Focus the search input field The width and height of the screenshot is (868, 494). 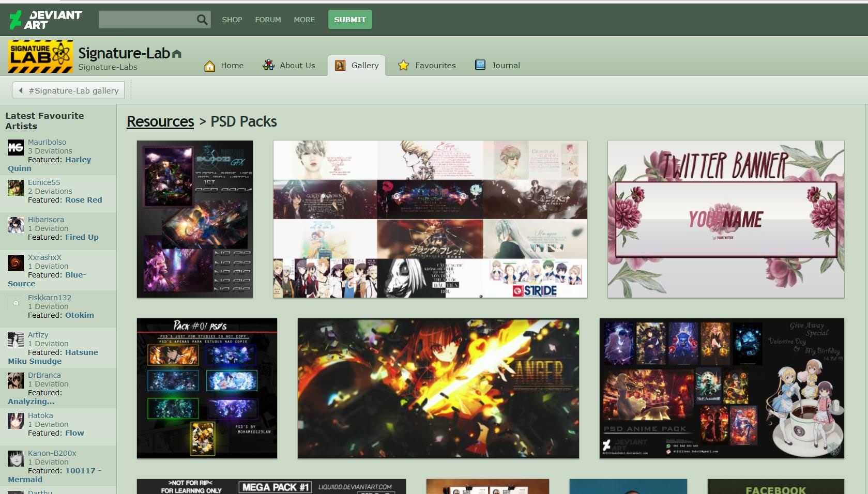tap(147, 20)
